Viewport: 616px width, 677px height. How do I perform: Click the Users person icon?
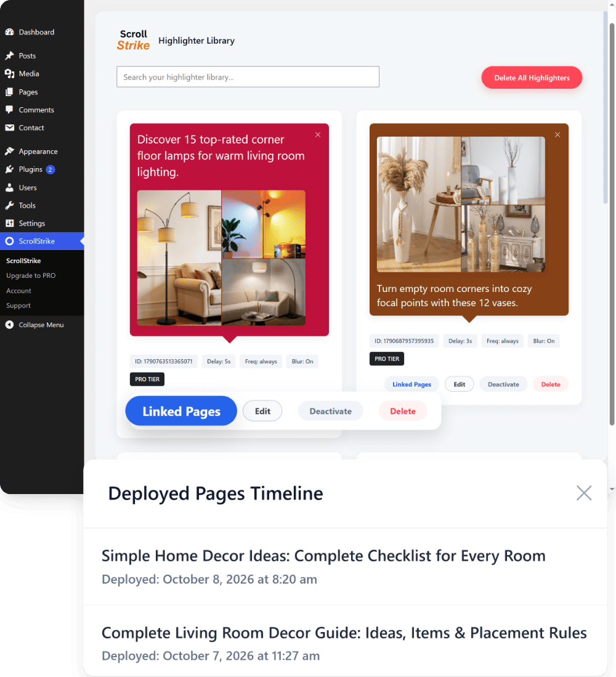click(9, 187)
